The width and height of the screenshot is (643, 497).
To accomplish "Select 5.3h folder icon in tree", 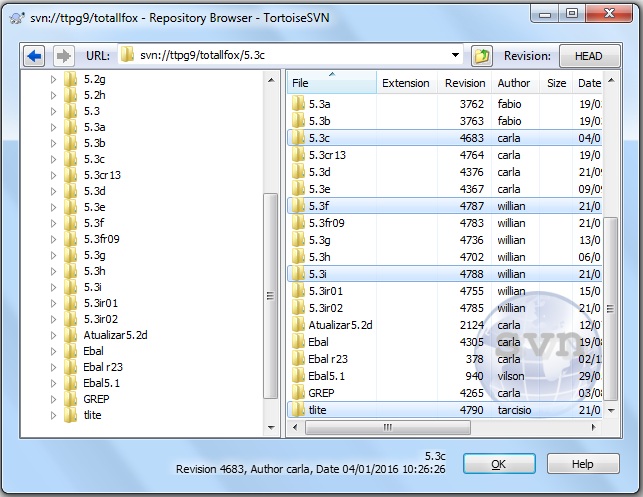I will tap(71, 271).
